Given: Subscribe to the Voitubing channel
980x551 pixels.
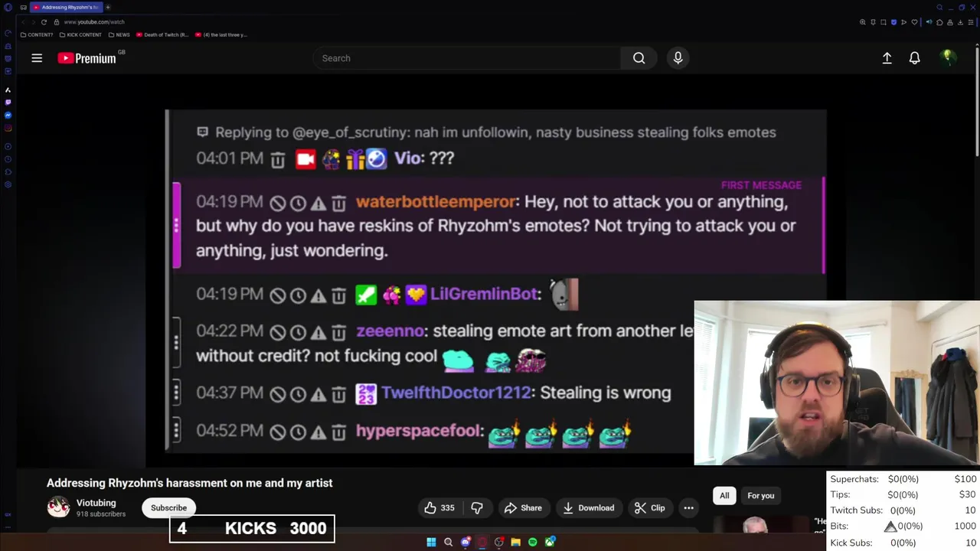Looking at the screenshot, I should tap(168, 508).
